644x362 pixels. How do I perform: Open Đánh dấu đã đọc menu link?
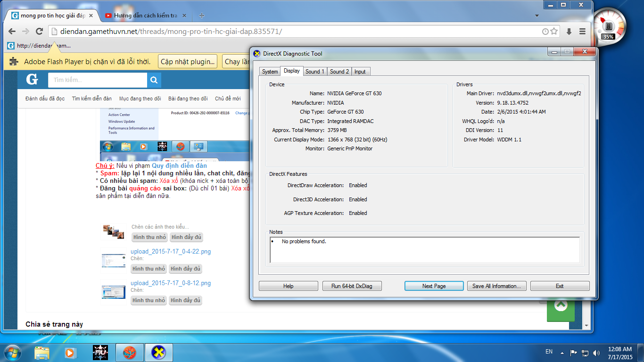(45, 99)
